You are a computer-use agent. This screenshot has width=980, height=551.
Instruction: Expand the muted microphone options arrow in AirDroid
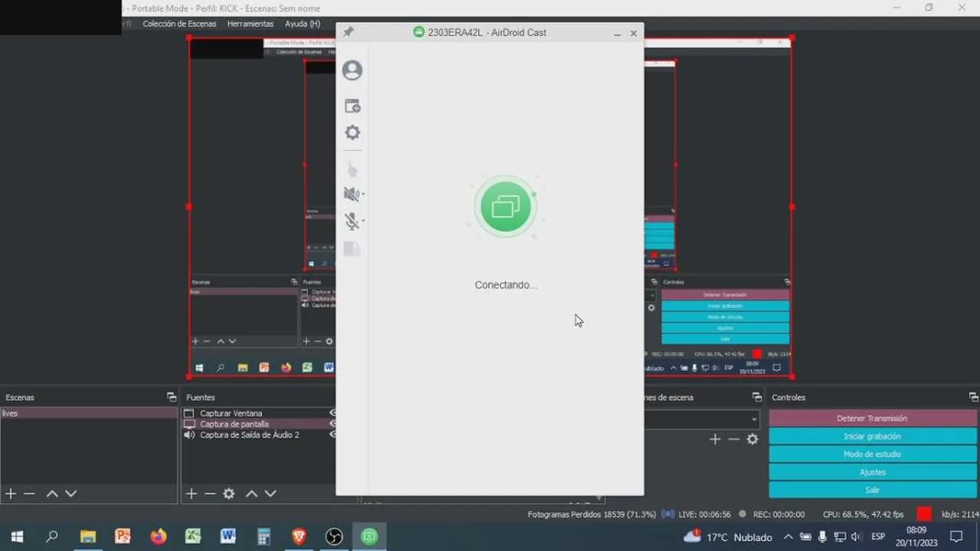pyautogui.click(x=363, y=221)
